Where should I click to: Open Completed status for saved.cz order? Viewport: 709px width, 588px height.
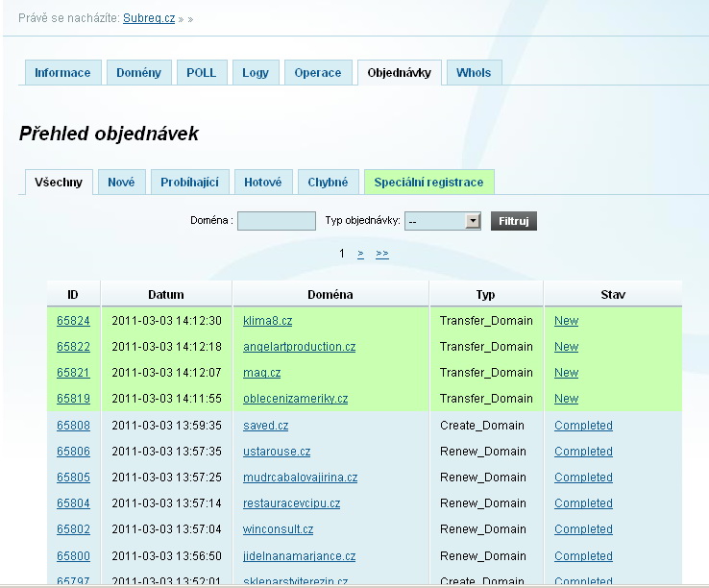[583, 426]
